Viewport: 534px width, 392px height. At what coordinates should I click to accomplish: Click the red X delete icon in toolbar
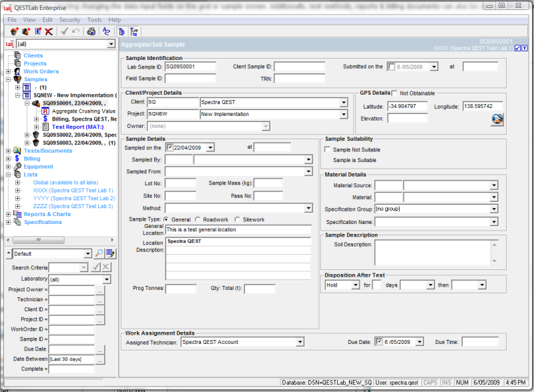[48, 31]
